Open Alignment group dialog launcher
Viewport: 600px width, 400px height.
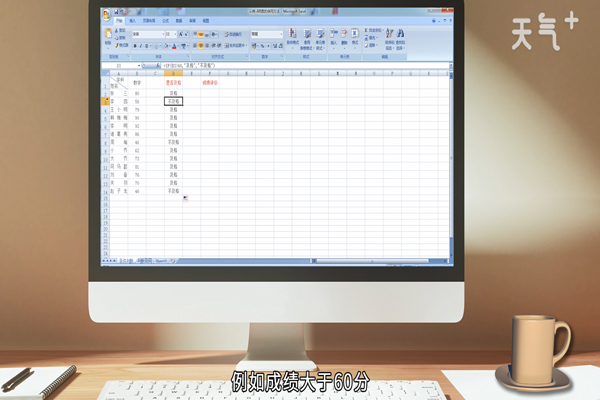coord(246,56)
